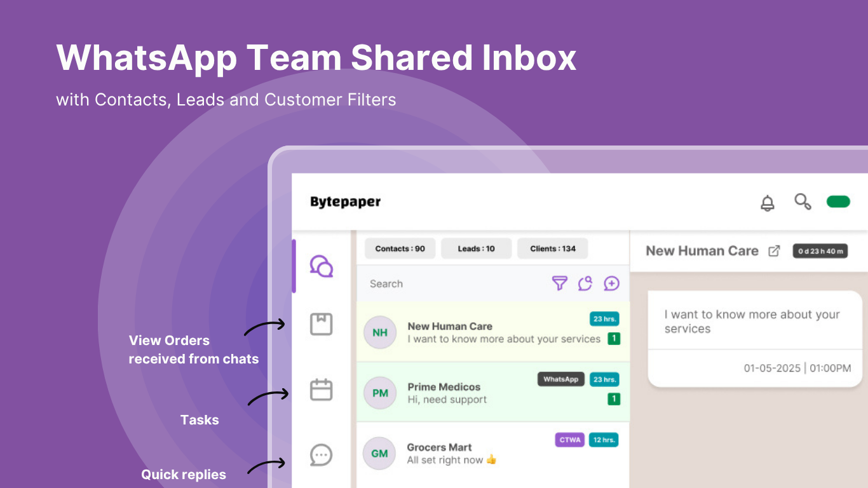Click the Bytepaper logo
This screenshot has height=488, width=868.
(x=346, y=202)
